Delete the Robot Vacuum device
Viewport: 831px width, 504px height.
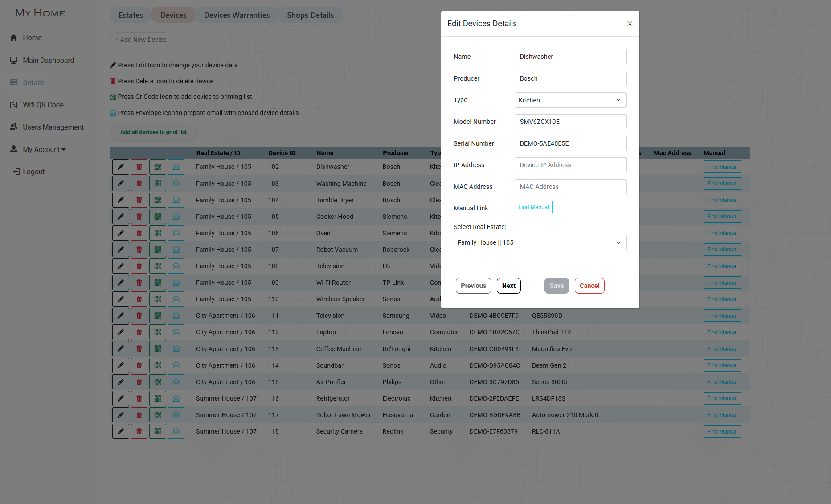point(139,250)
